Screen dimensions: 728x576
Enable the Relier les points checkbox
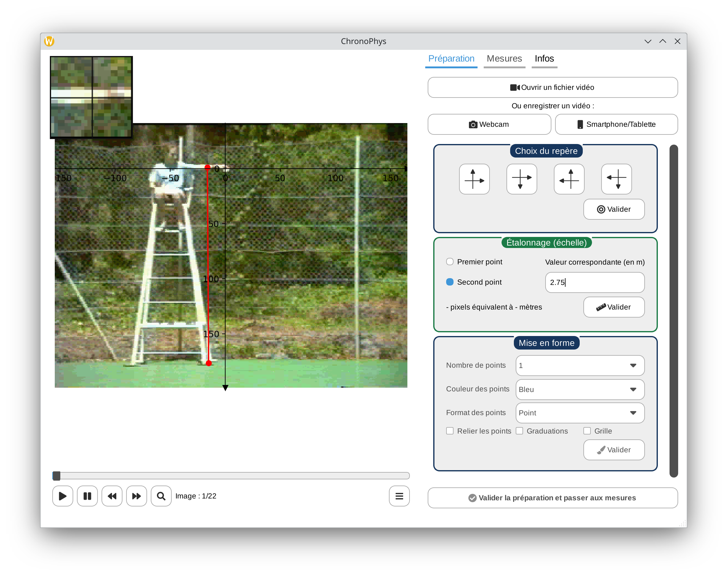pyautogui.click(x=450, y=431)
